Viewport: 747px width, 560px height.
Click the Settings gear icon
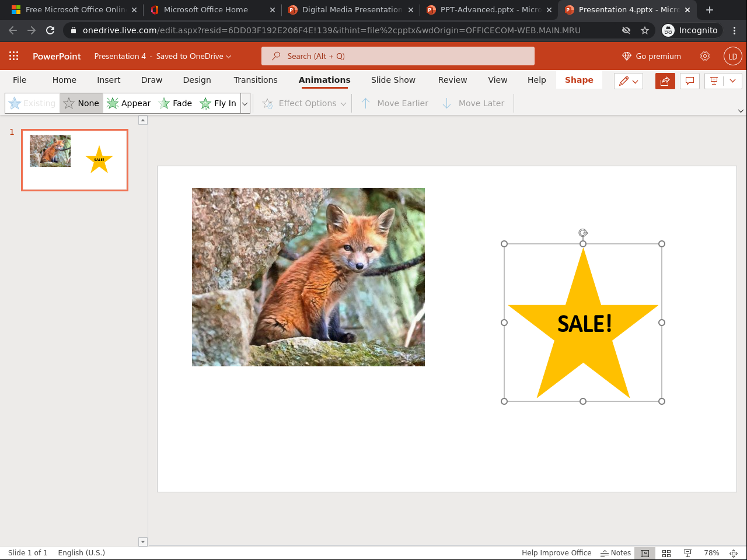(705, 56)
